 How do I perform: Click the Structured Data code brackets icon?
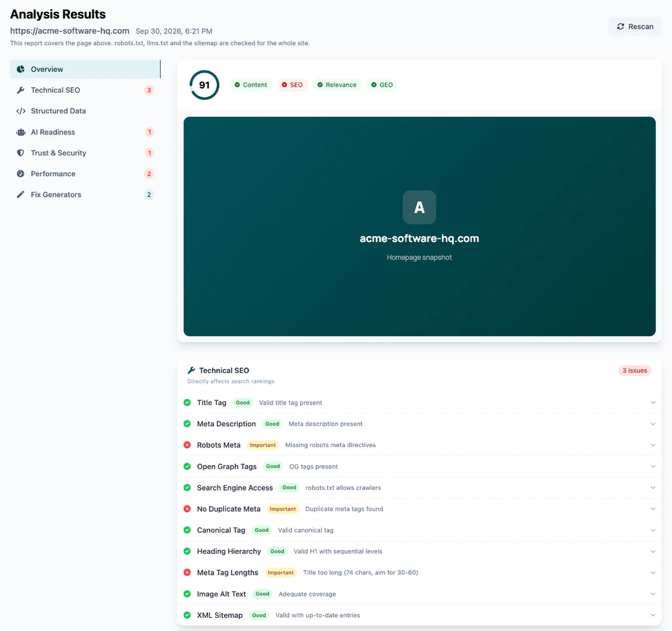(20, 111)
